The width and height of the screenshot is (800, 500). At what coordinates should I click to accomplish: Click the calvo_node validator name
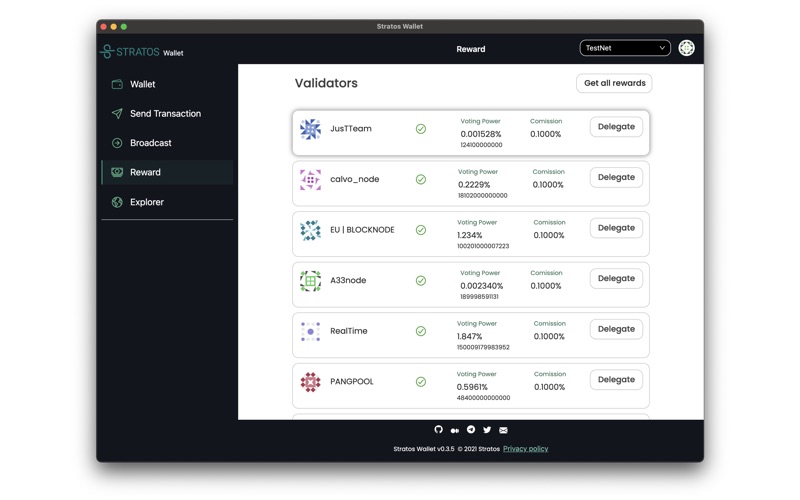point(355,179)
